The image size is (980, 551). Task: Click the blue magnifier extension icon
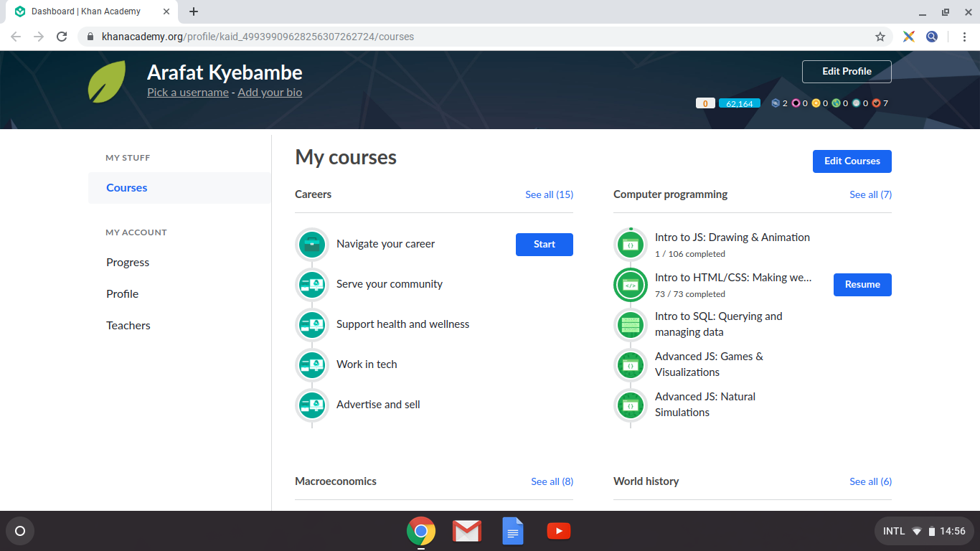[932, 37]
